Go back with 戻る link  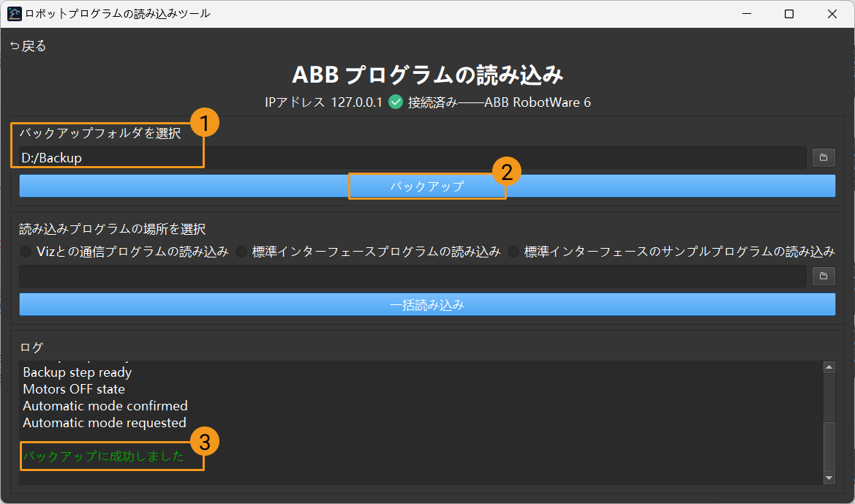28,46
